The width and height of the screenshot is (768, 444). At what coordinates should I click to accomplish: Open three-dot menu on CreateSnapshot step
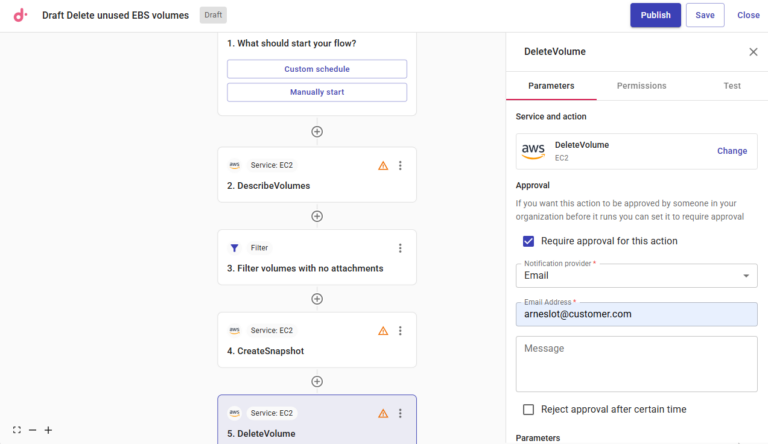click(400, 331)
